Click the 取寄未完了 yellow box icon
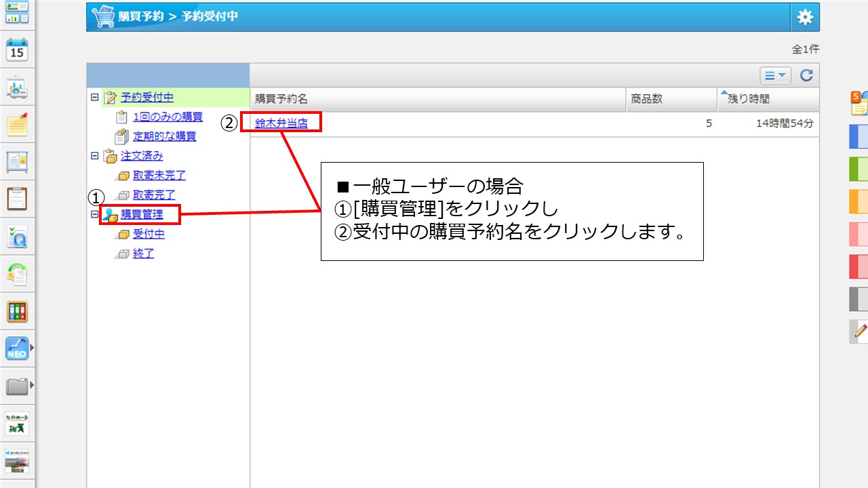The height and width of the screenshot is (488, 868). pos(122,176)
